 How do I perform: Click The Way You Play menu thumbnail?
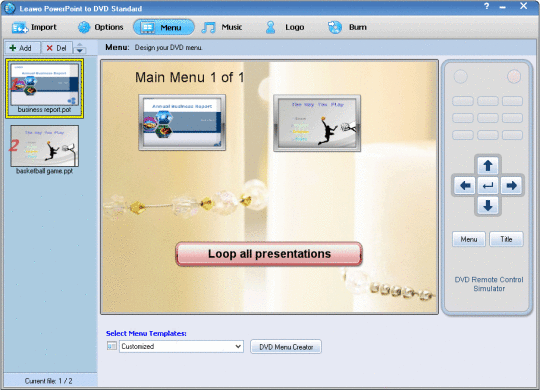pos(317,123)
